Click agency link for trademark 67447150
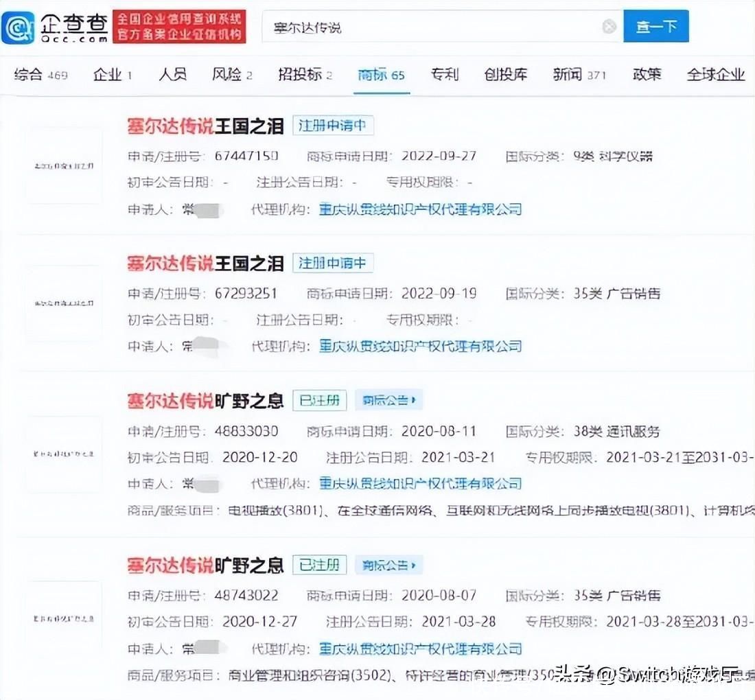The height and width of the screenshot is (700, 755). pyautogui.click(x=420, y=209)
